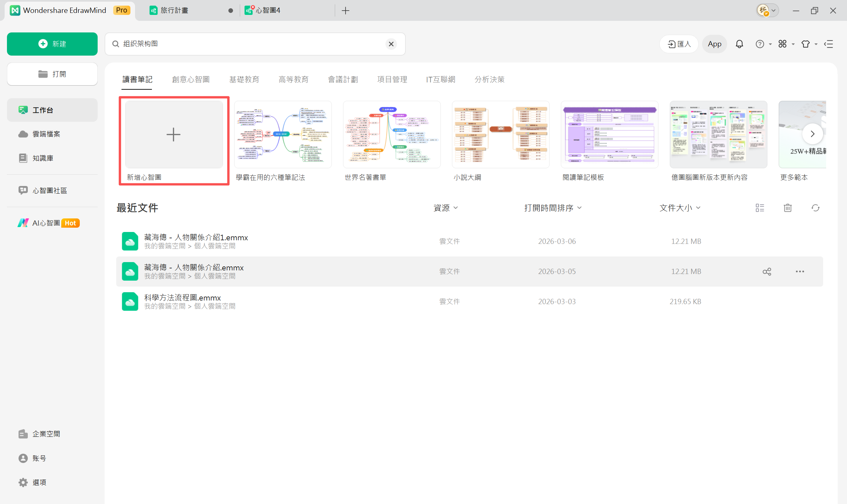Share the 藏海傳 - 人物關係介紹.emmx file

(x=768, y=271)
